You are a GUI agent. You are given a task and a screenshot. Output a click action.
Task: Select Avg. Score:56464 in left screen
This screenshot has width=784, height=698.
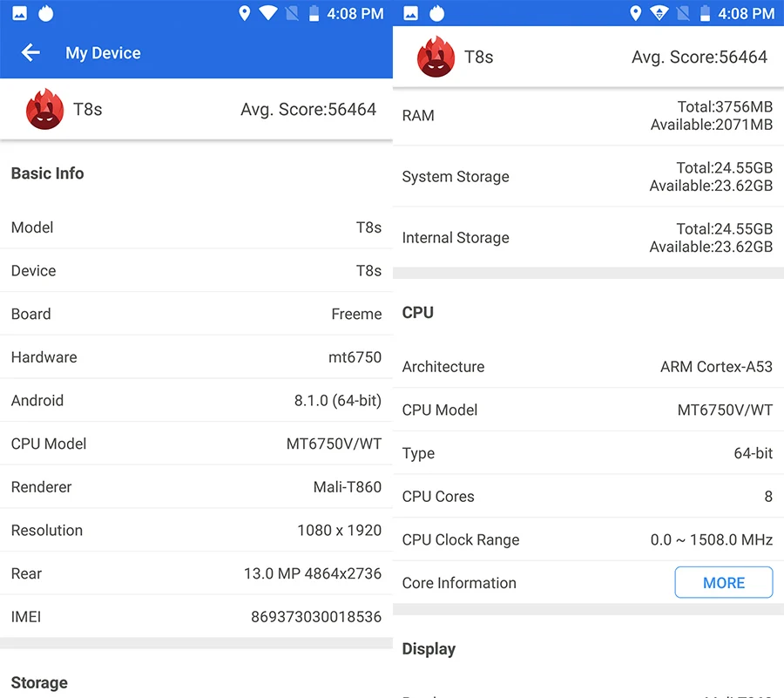point(308,109)
